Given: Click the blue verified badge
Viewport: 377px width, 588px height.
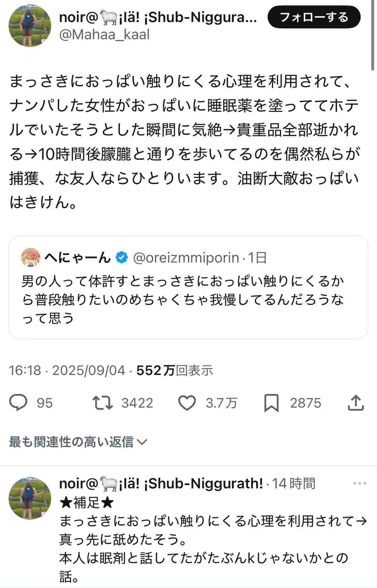Looking at the screenshot, I should tap(122, 257).
